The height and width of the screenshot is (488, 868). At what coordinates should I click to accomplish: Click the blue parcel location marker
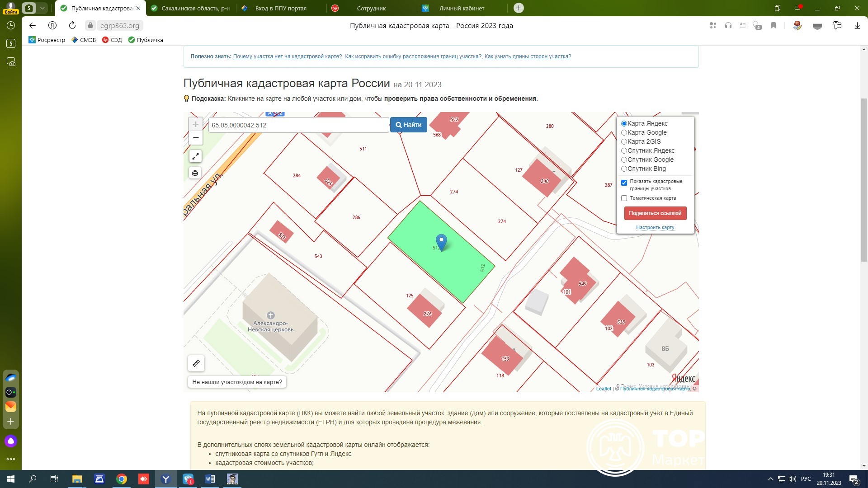441,242
